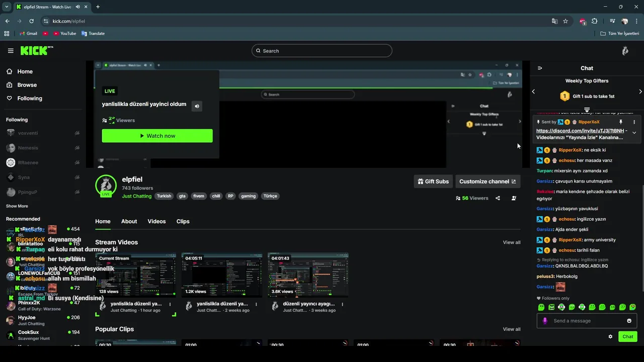
Task: Open the 04:01:43 stream video thumbnail
Action: (308, 275)
